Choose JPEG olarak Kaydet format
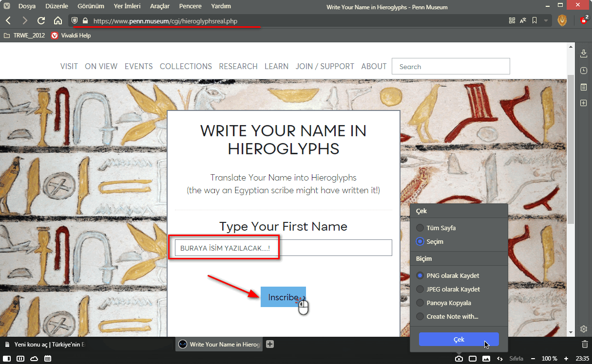Viewport: 592px width, 364px height. (448, 289)
